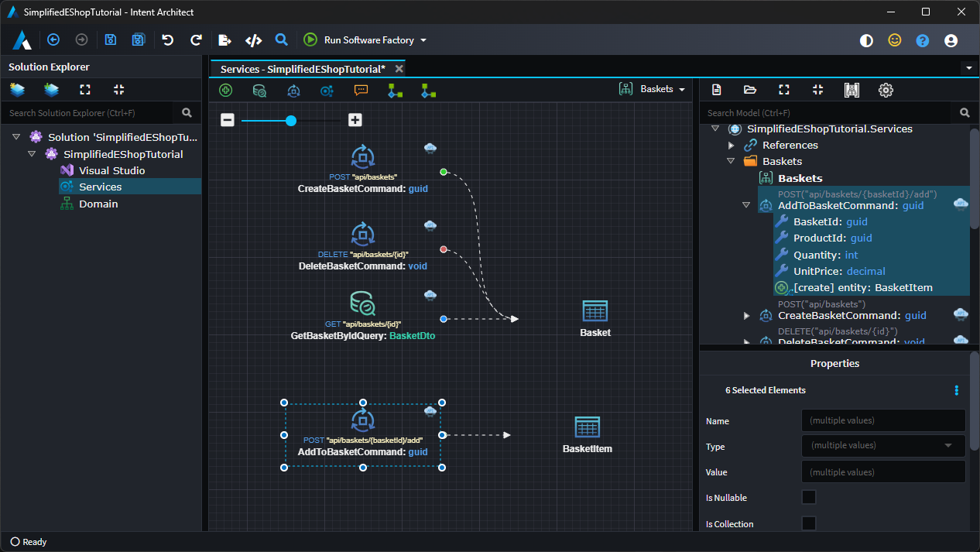Click the green Run Software Factory play icon
Image resolution: width=980 pixels, height=552 pixels.
pos(310,40)
